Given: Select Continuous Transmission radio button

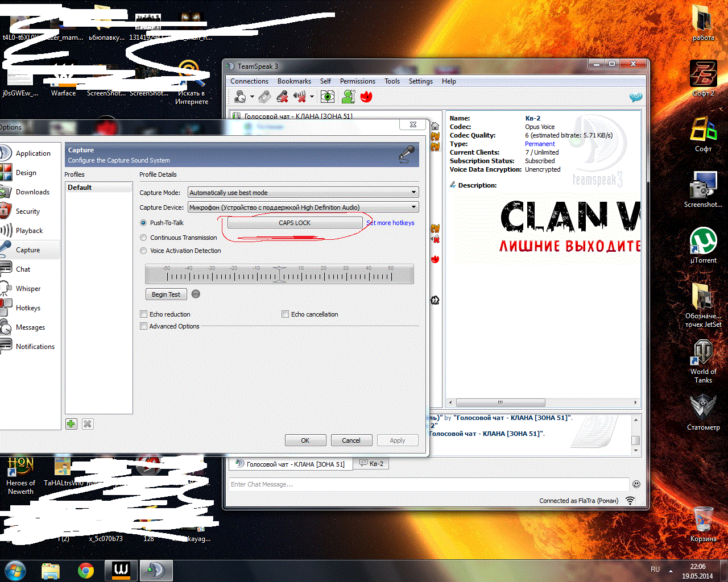Looking at the screenshot, I should tap(143, 238).
